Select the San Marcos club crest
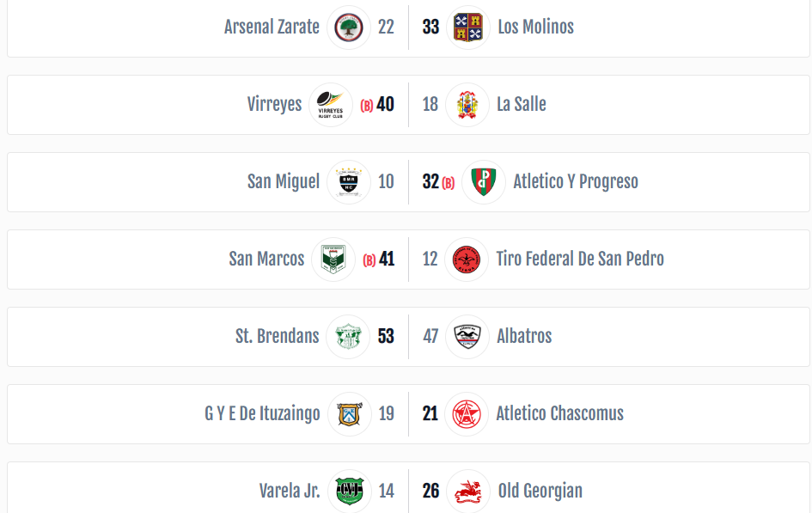Screen dimensions: 812x513 click(x=333, y=260)
